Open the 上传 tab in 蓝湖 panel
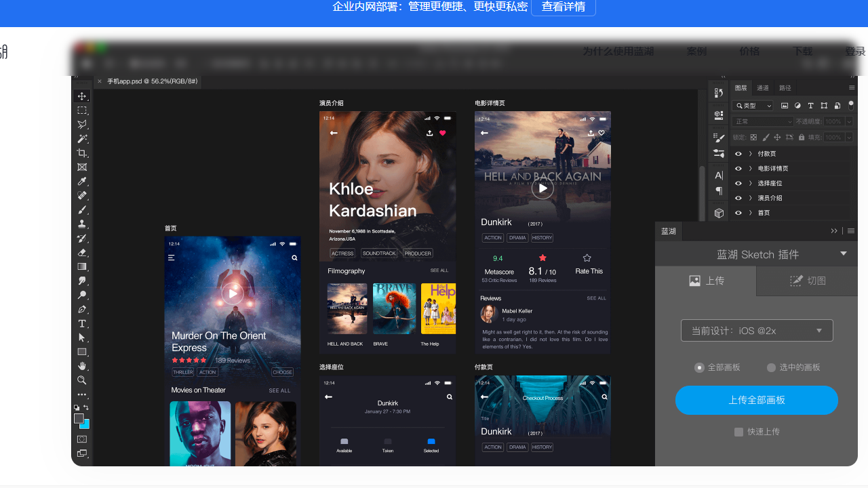Viewport: 868px width, 488px height. click(x=706, y=281)
